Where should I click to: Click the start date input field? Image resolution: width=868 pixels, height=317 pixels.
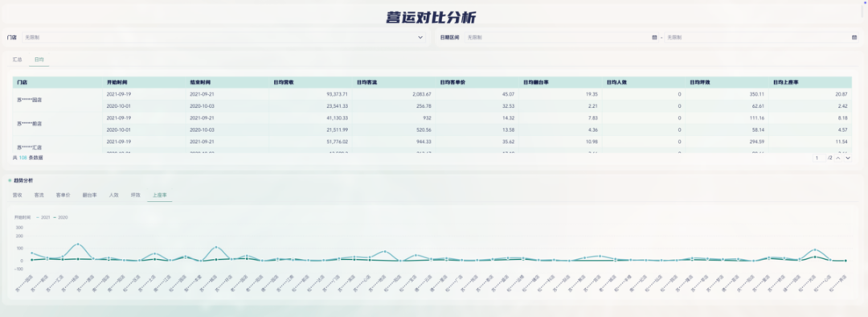[561, 38]
